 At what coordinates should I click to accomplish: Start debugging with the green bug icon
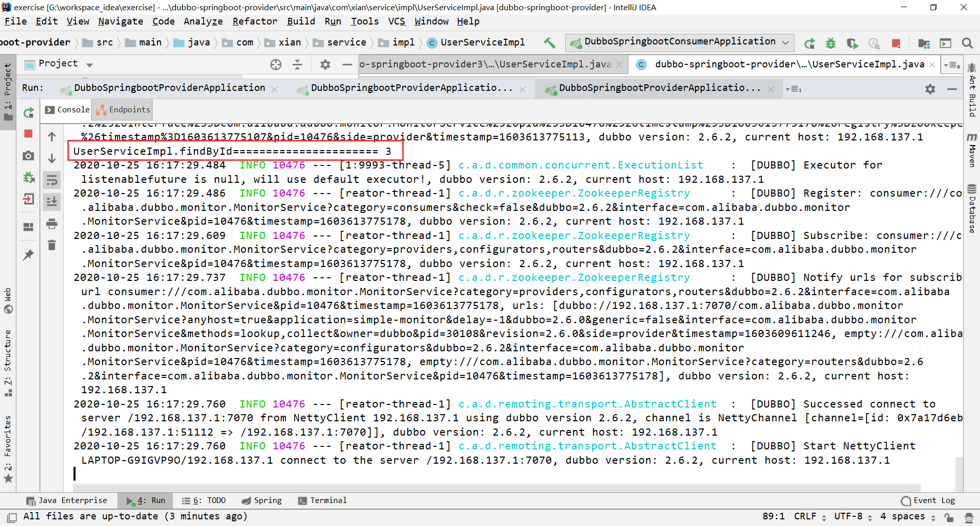click(x=831, y=43)
